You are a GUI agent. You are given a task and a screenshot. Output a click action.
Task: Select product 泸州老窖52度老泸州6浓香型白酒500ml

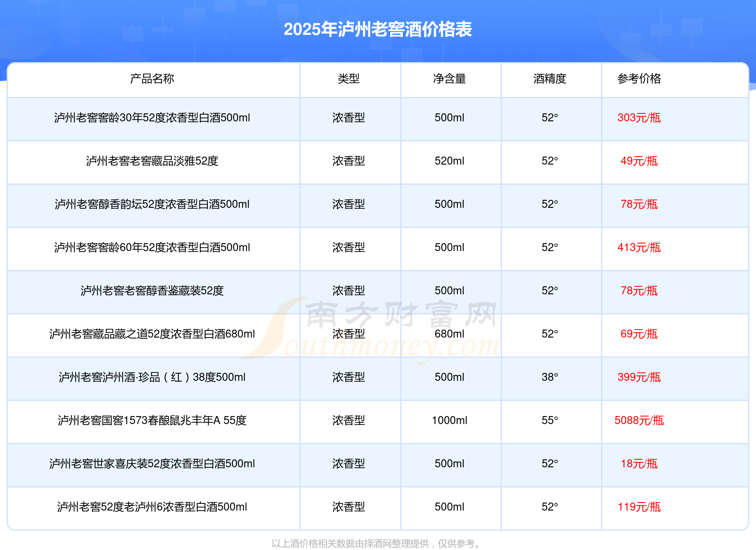(x=152, y=507)
